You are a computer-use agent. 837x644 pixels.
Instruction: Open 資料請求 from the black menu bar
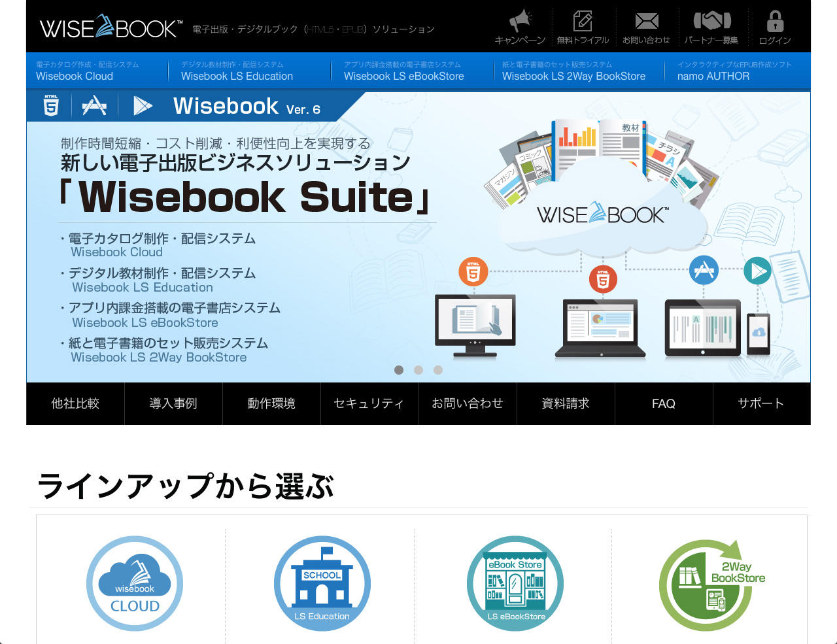566,403
